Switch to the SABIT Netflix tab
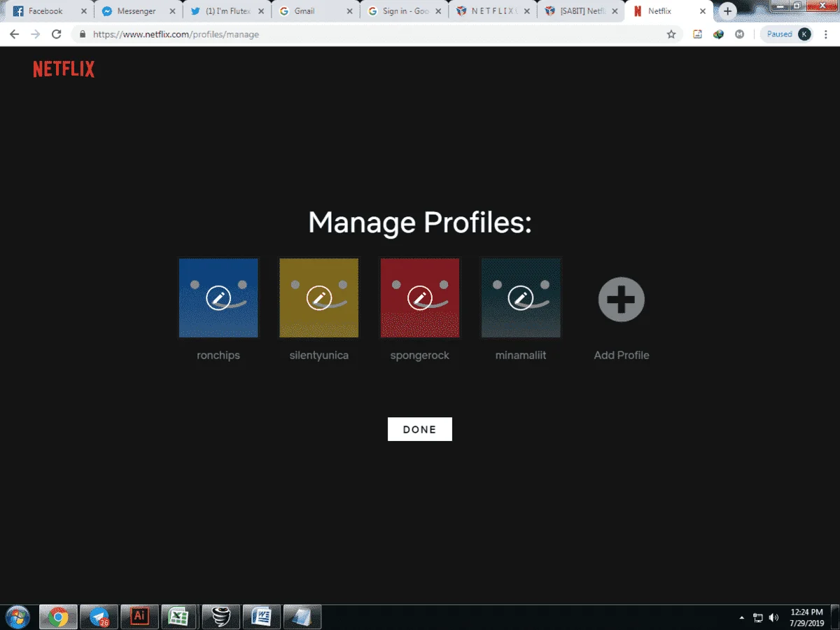 coord(582,11)
